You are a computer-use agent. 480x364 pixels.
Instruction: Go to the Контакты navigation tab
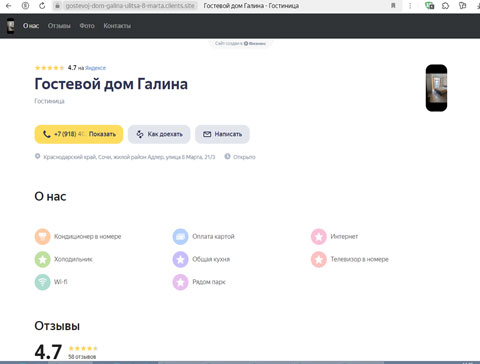[117, 26]
